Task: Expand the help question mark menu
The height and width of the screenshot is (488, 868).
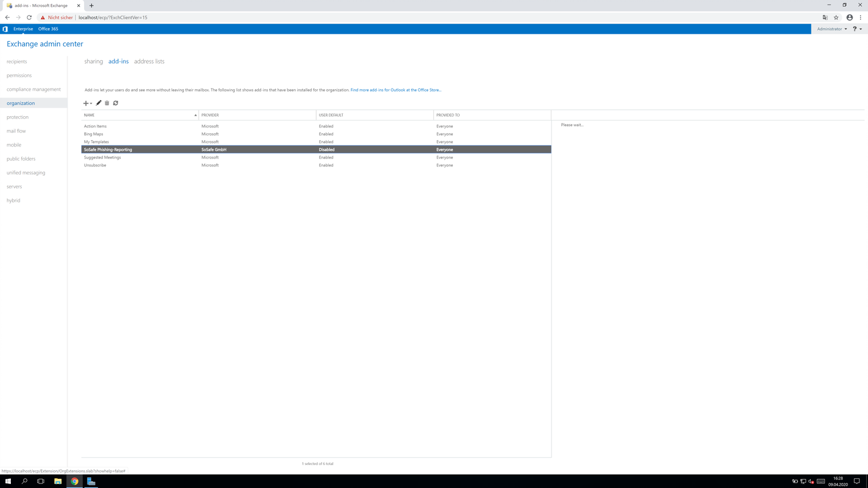Action: 857,29
